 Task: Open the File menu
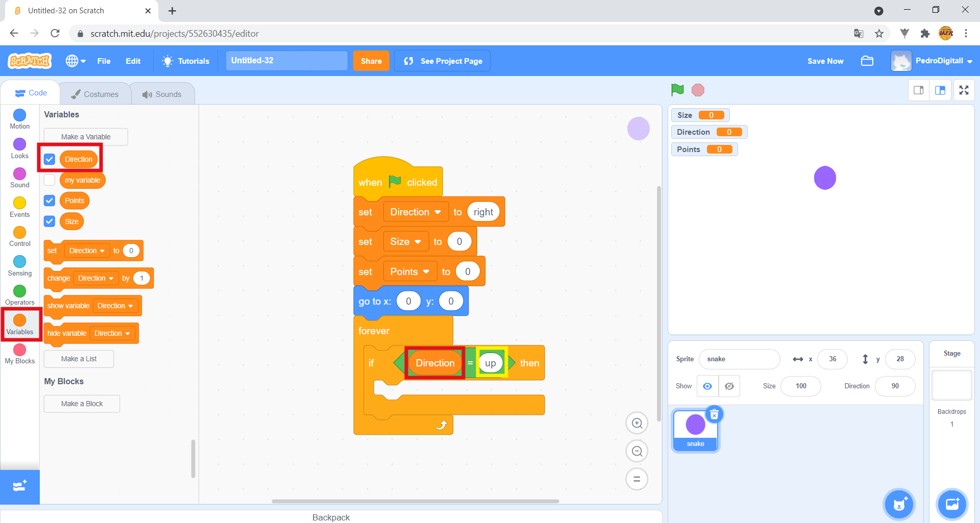coord(104,61)
